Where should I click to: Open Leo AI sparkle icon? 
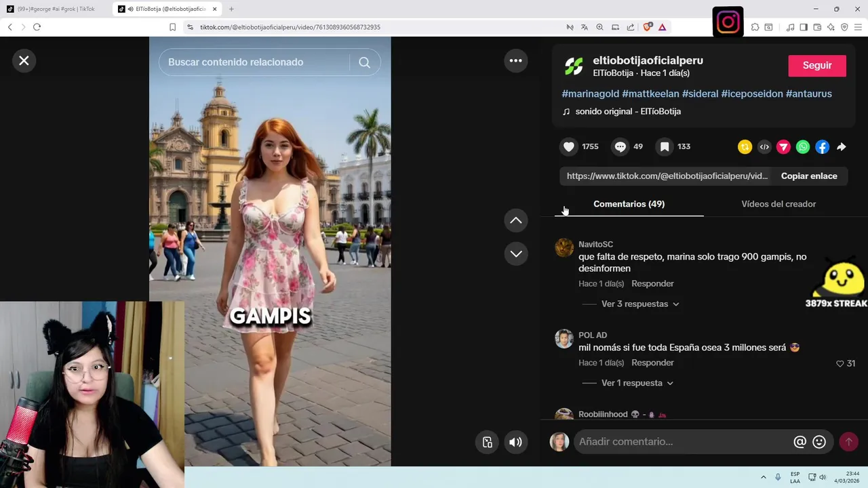(x=831, y=27)
